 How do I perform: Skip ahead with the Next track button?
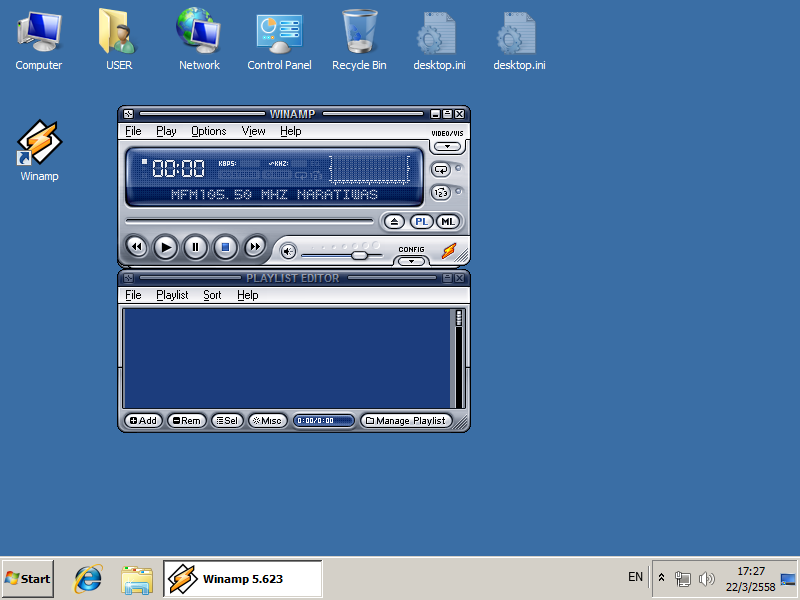pos(255,247)
